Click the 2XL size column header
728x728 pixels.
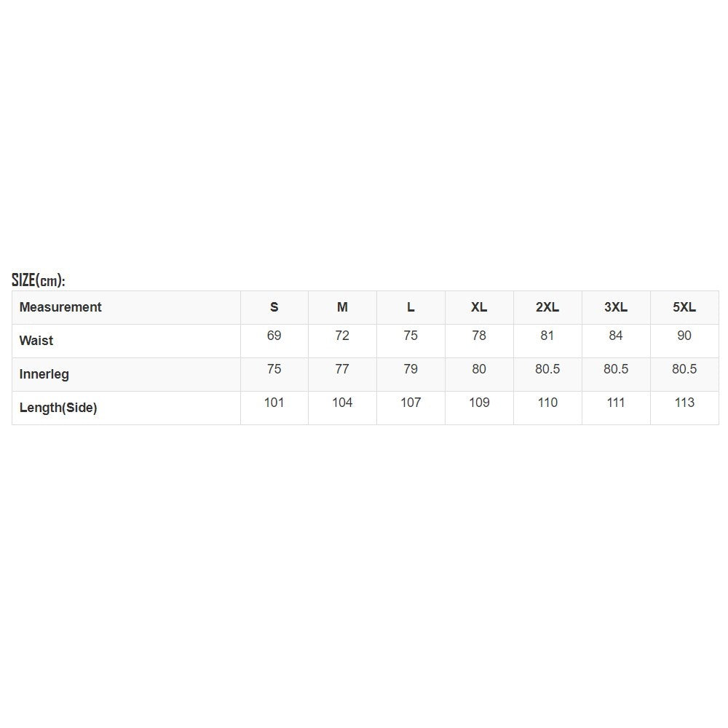point(547,307)
